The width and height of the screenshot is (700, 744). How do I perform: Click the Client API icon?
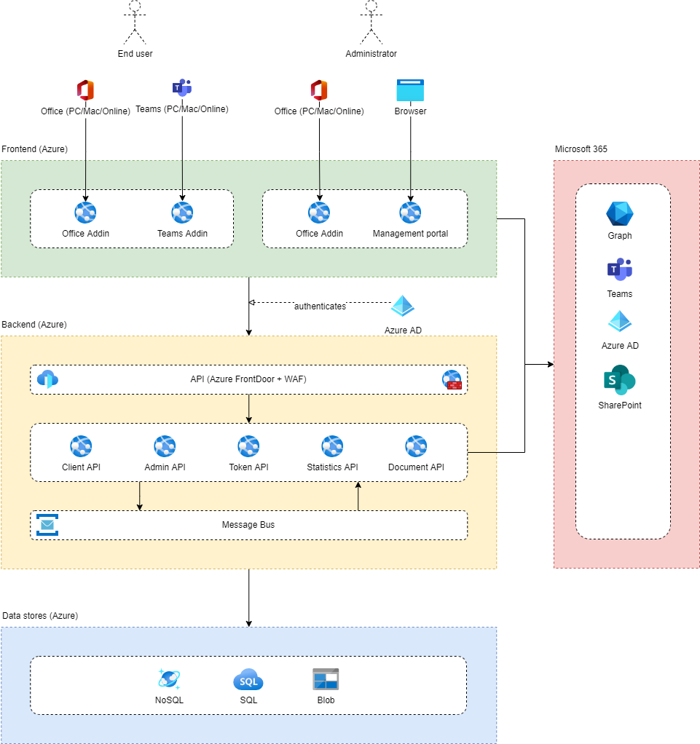81,446
